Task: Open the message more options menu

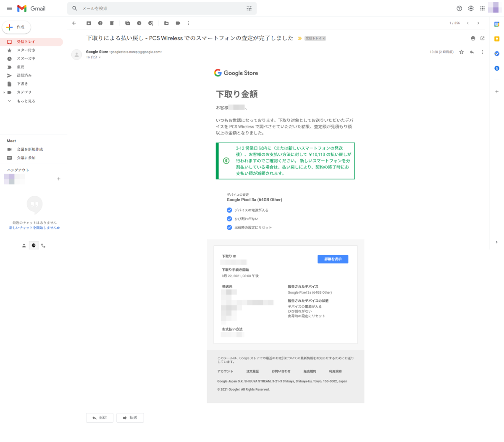Action: tap(482, 52)
